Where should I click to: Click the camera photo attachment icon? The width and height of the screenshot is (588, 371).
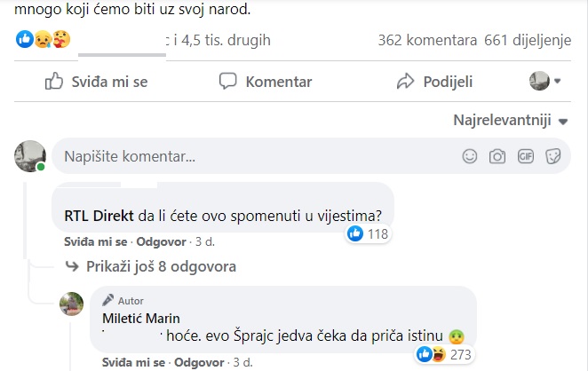(x=497, y=156)
